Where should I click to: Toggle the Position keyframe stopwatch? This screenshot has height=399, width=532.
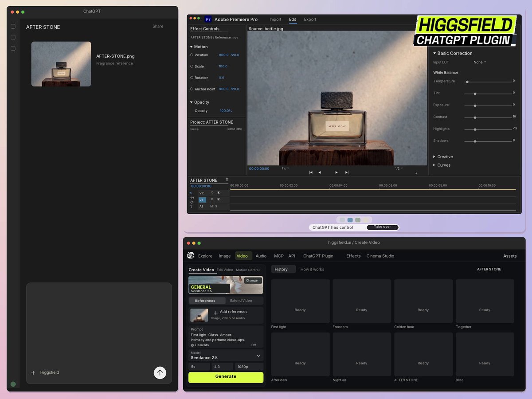point(192,55)
